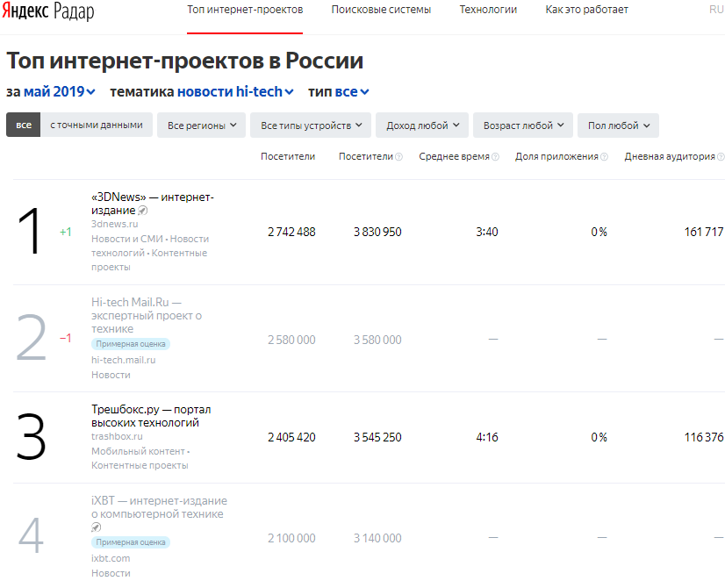The image size is (725, 588).
Task: Sort by Доля приложения column header
Action: click(556, 156)
